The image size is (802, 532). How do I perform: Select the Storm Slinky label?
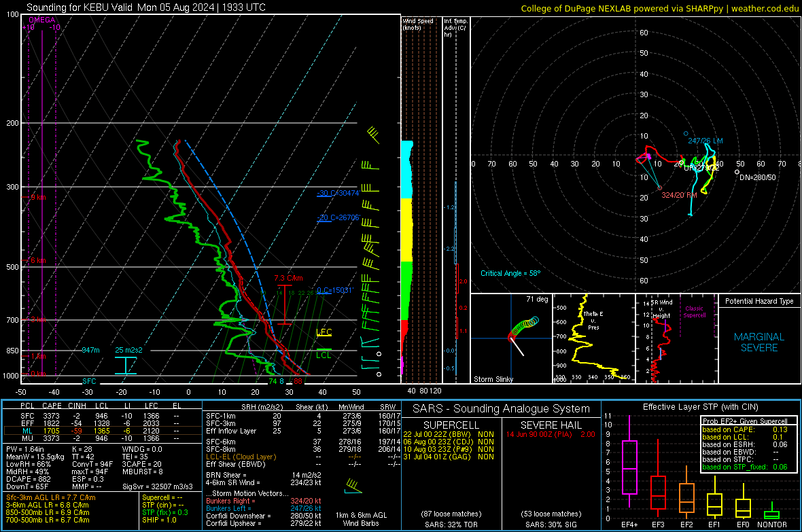(493, 379)
